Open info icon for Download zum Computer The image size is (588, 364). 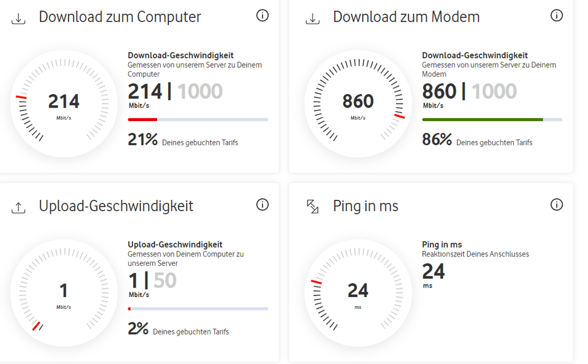[263, 16]
